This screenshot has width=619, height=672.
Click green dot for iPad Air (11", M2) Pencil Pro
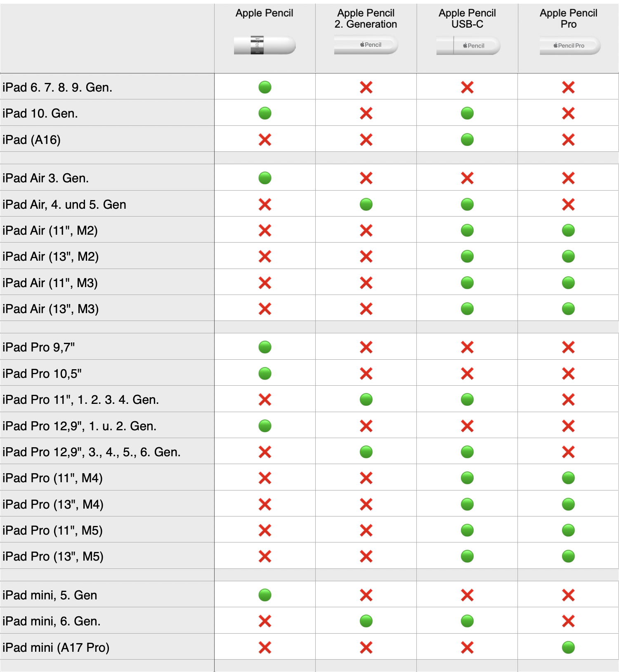pyautogui.click(x=568, y=231)
